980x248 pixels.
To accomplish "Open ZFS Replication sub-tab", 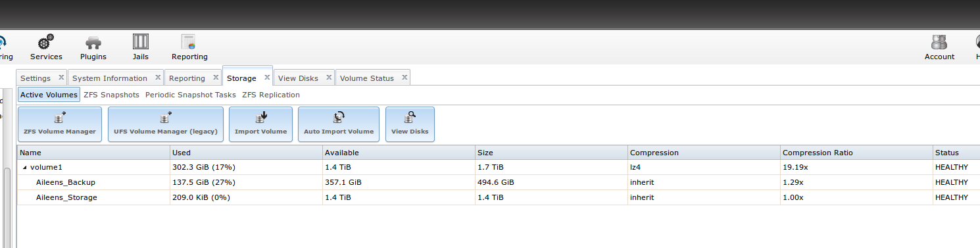I will [271, 95].
